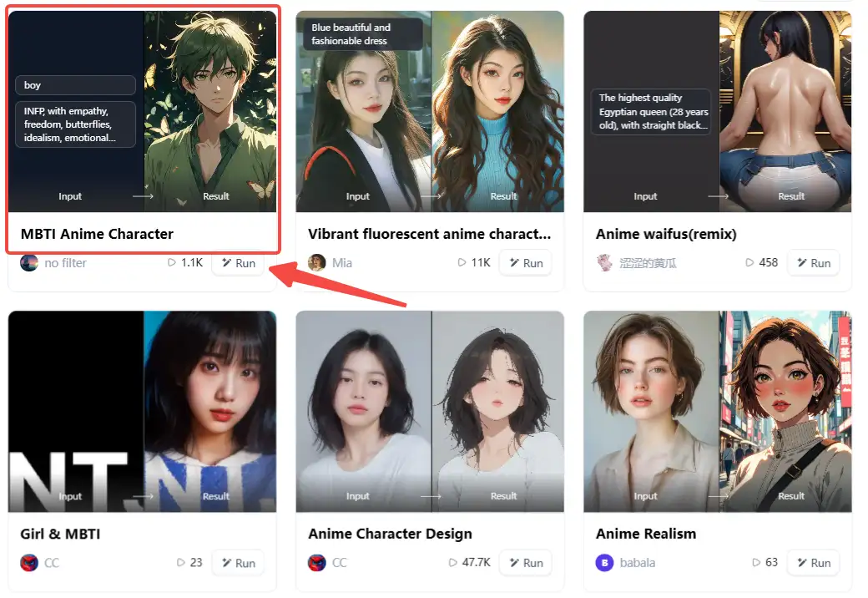Open the MBTI Anime Character title
This screenshot has height=598, width=868.
click(97, 234)
